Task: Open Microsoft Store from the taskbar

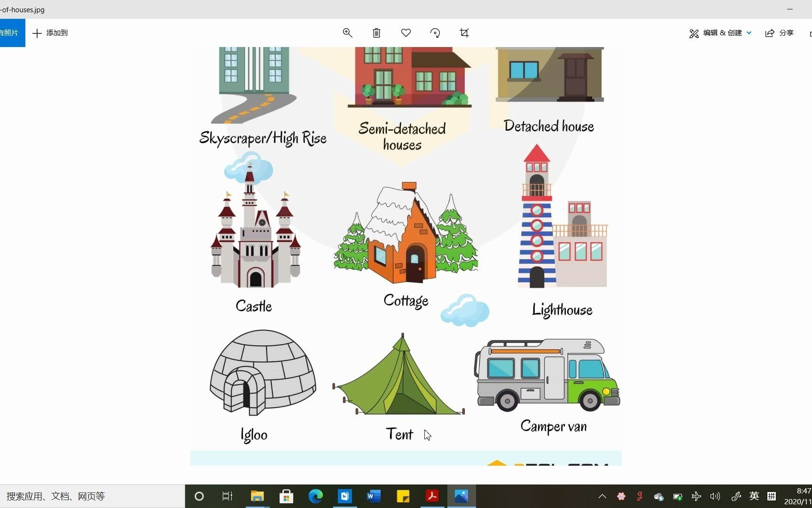Action: (x=286, y=496)
